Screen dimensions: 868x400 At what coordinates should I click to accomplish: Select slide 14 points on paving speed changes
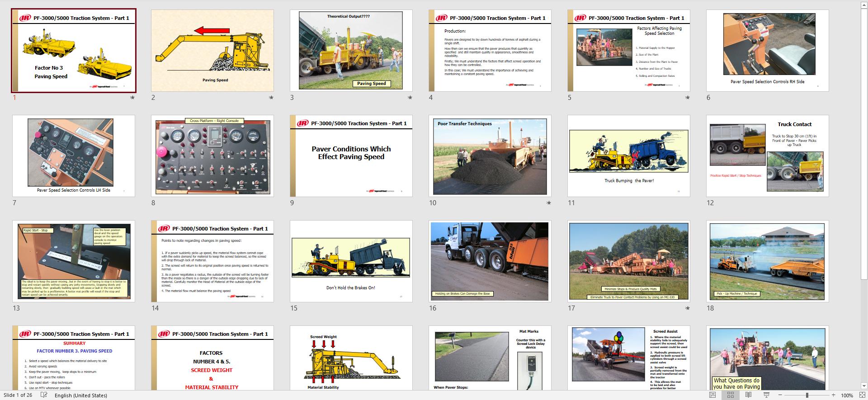tap(212, 261)
